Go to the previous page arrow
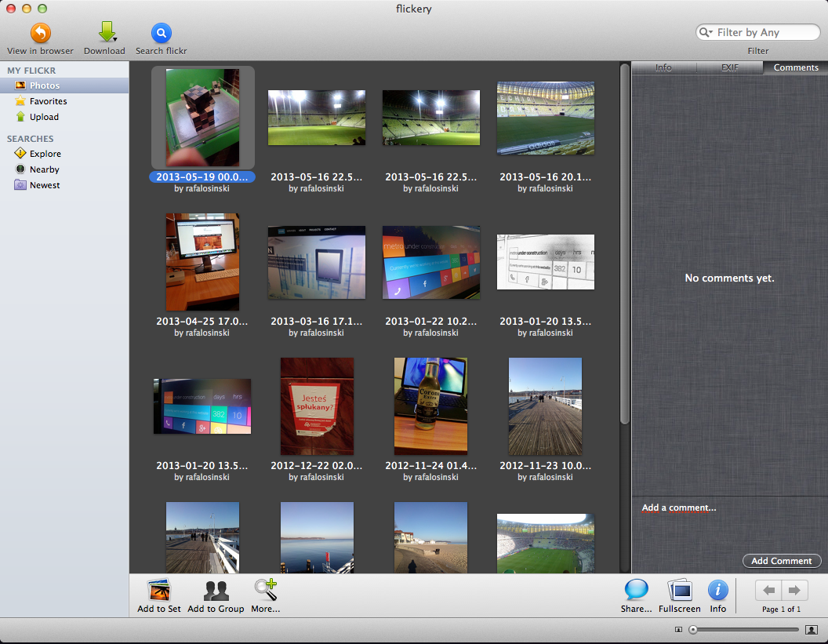 [768, 590]
